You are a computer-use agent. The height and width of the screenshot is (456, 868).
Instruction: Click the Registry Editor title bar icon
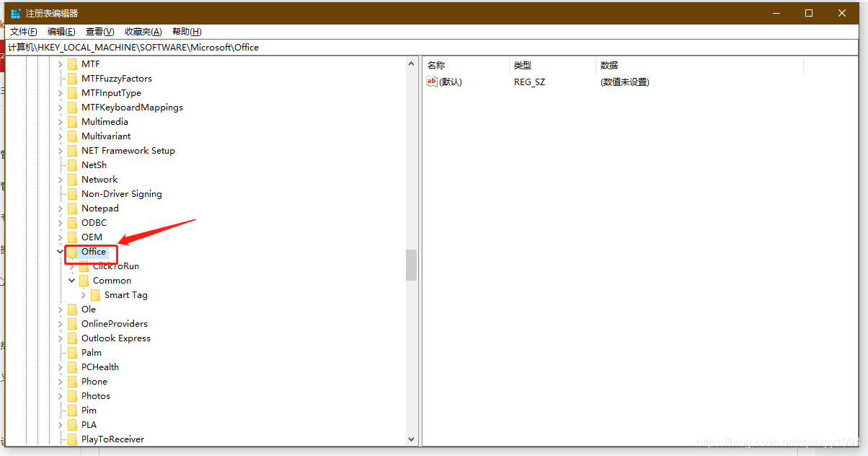coord(16,13)
